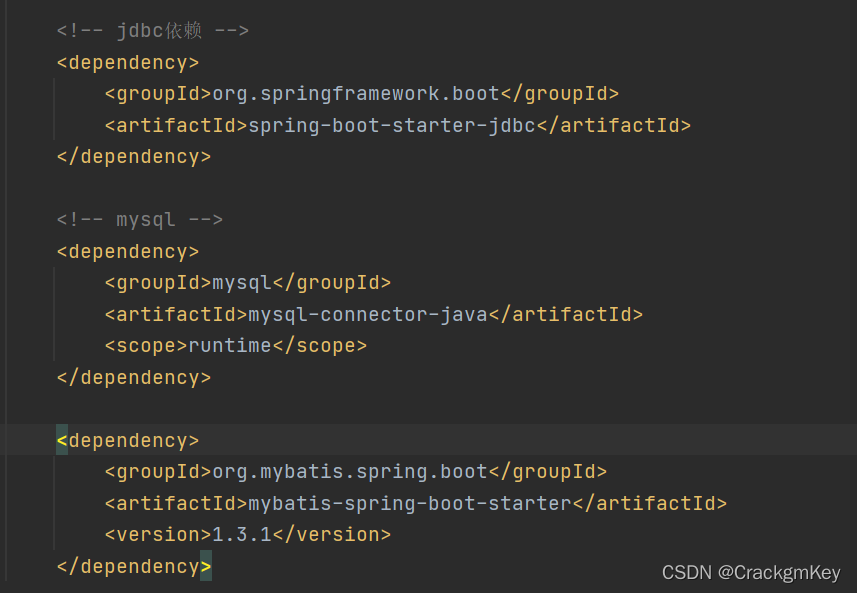Click the mybatis-spring-boot-starter artifactId text

(x=410, y=503)
